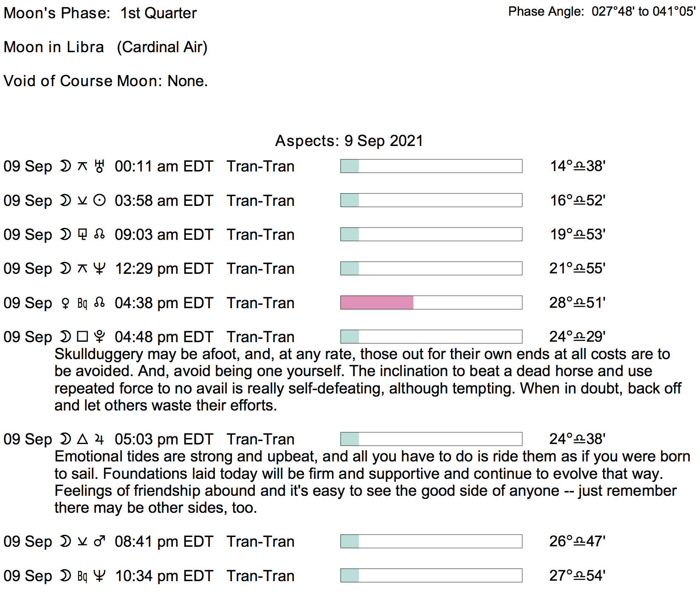700x596 pixels.
Task: Click the Jupiter glyph in the 05:03 pm row
Action: point(99,439)
